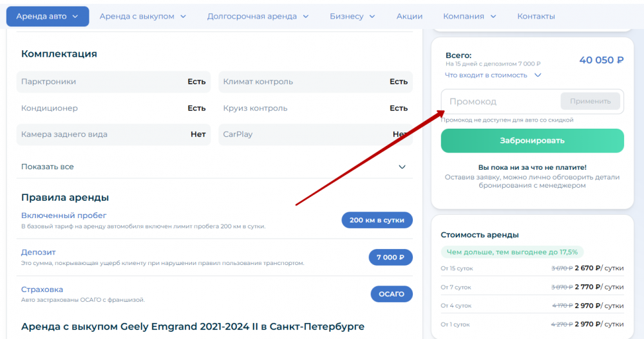Expand Что входит в стоимость details
This screenshot has width=644, height=339.
coord(493,75)
